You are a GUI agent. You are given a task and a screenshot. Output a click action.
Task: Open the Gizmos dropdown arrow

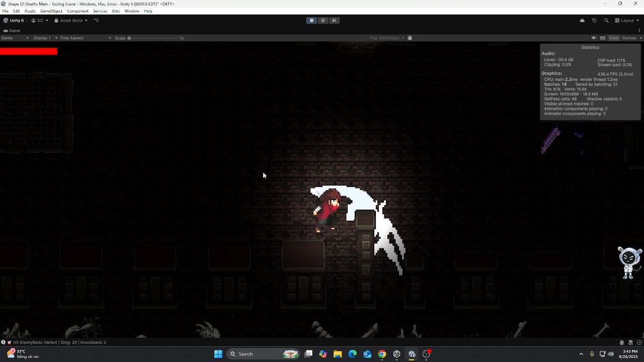(x=640, y=38)
